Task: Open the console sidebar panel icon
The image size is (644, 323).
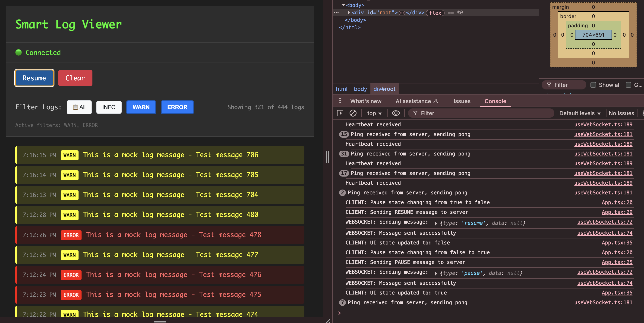Action: coord(340,113)
